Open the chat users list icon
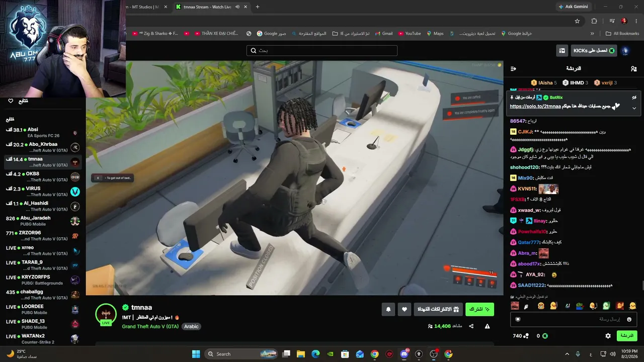Viewport: 644px width, 362px height. pyautogui.click(x=633, y=68)
